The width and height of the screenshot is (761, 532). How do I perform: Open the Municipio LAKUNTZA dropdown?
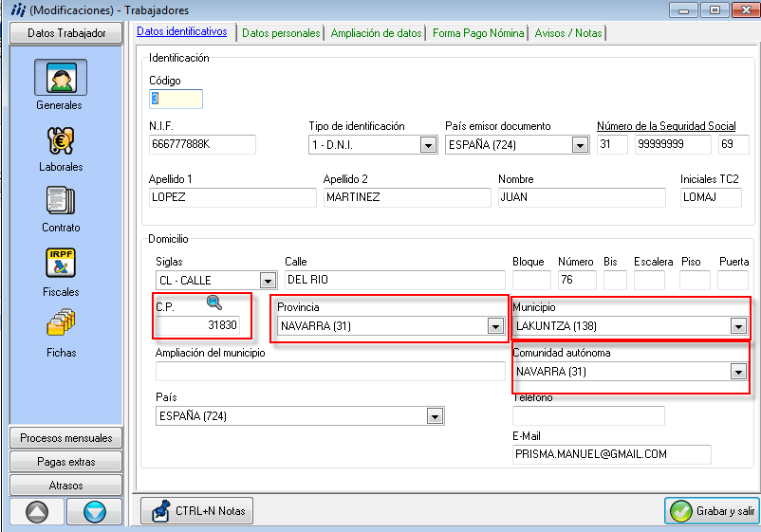(738, 326)
